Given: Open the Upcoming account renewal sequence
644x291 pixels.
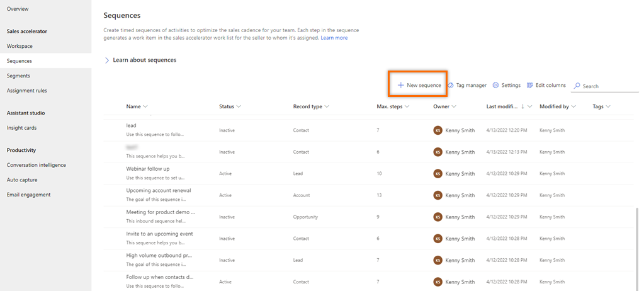Looking at the screenshot, I should 159,190.
